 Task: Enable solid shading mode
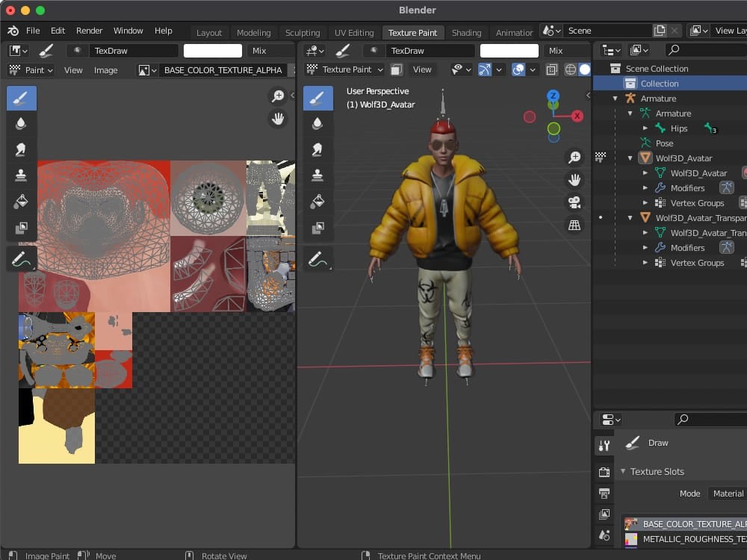coord(585,70)
